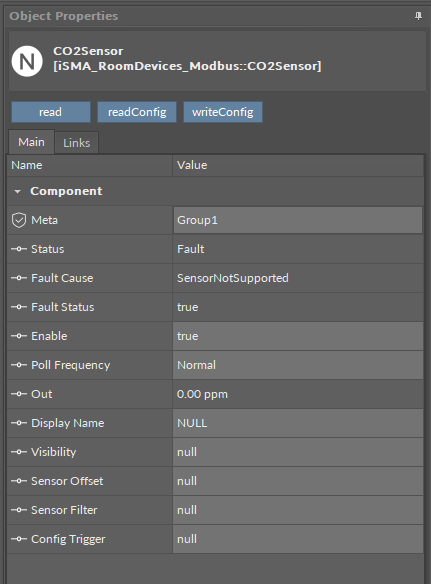Click the writeConfig button
Screen dimensions: 431x584
[223, 112]
